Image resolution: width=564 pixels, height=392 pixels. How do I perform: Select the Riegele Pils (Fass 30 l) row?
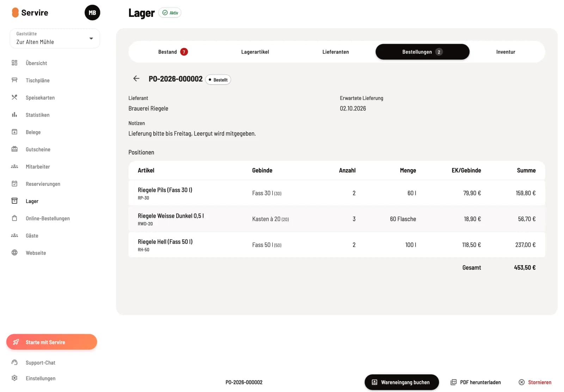click(x=337, y=193)
